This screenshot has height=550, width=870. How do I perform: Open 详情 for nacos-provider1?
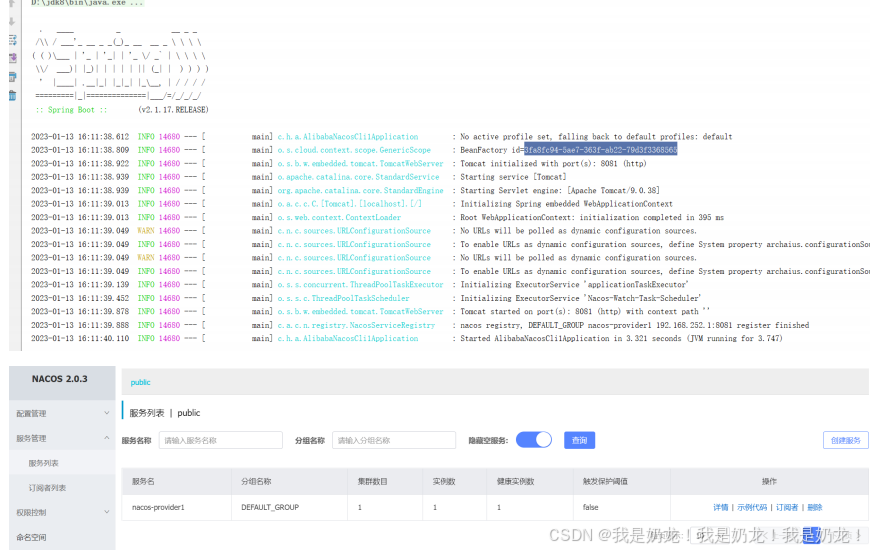(720, 507)
